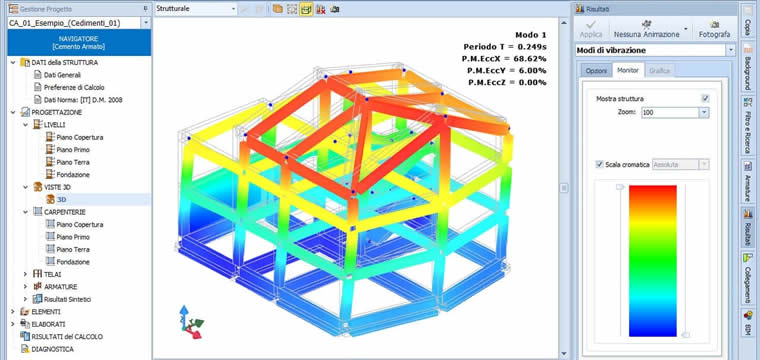
Task: Open Filtro e Ricerca side panel
Action: [x=747, y=126]
